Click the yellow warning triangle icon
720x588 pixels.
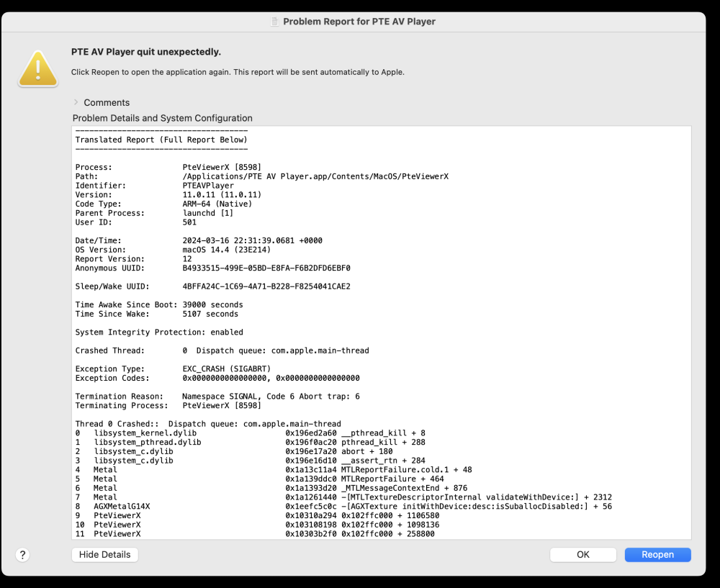[x=38, y=69]
